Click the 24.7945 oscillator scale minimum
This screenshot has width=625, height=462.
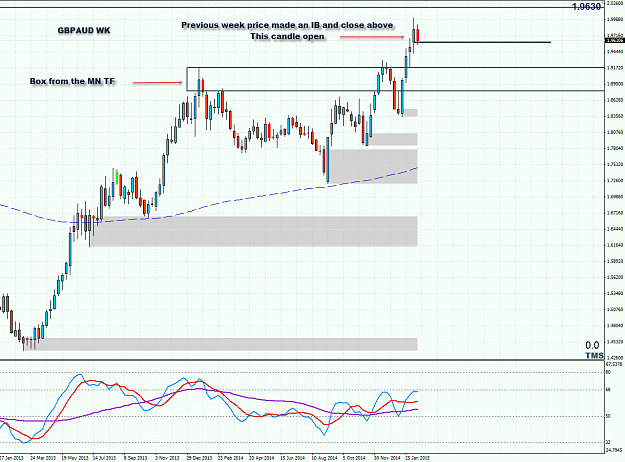click(x=614, y=450)
